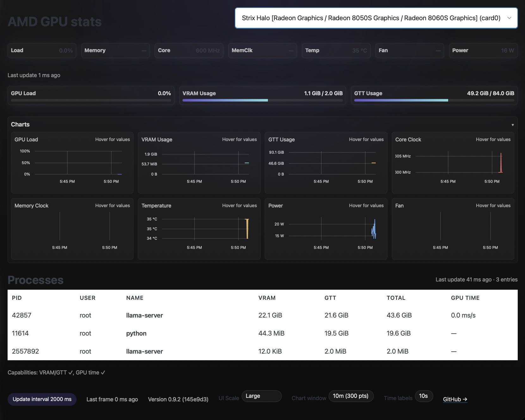The image size is (525, 420).
Task: Click the VRAM Usage progress bar
Action: pos(262,100)
